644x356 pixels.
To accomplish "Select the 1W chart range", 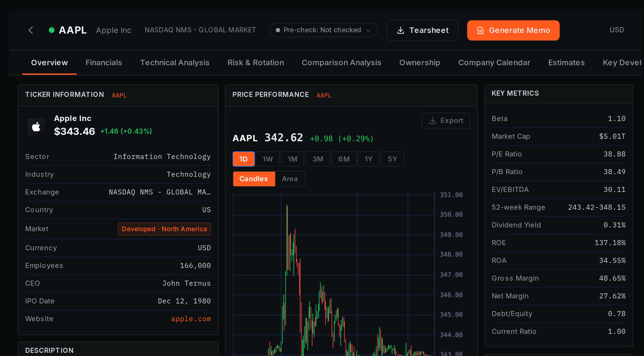I will pyautogui.click(x=267, y=159).
